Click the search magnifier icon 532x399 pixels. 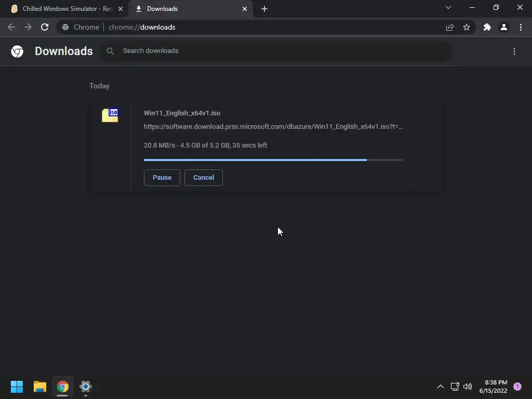(110, 51)
